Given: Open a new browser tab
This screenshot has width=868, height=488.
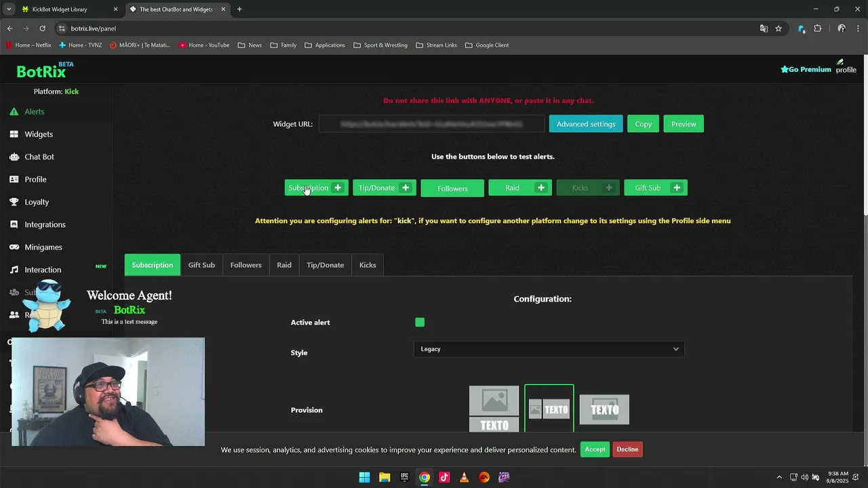Looking at the screenshot, I should [239, 9].
